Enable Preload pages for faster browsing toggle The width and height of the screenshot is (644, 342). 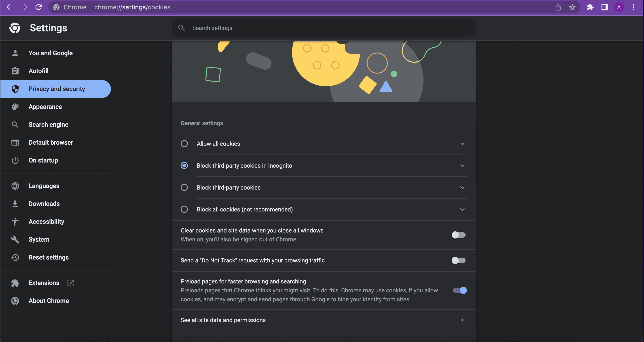tap(459, 290)
